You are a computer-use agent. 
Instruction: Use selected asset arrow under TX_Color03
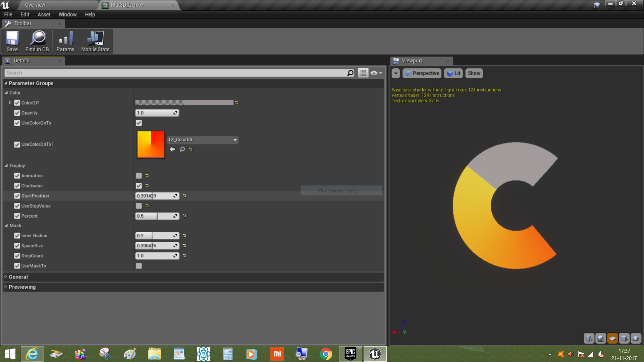pos(172,149)
